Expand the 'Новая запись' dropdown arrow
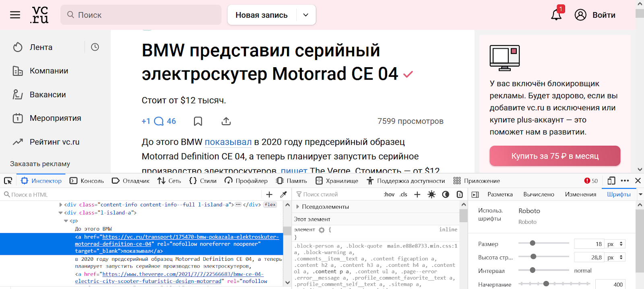The image size is (644, 289). pos(306,15)
